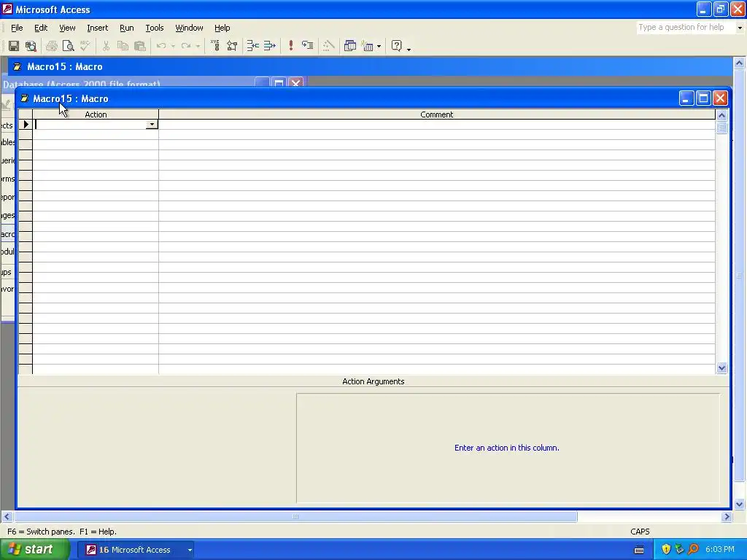
Task: Open the File Search toolbar icon
Action: 31,46
